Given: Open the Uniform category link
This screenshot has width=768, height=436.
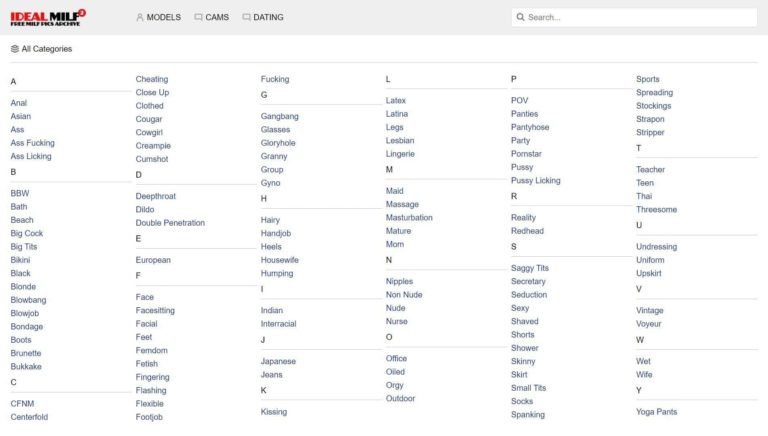Looking at the screenshot, I should coord(650,260).
